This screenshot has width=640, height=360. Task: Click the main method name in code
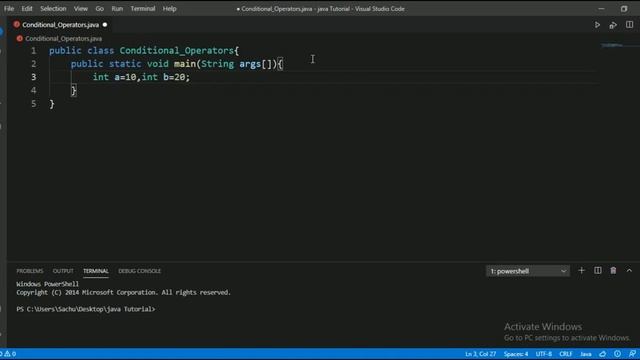(x=184, y=64)
